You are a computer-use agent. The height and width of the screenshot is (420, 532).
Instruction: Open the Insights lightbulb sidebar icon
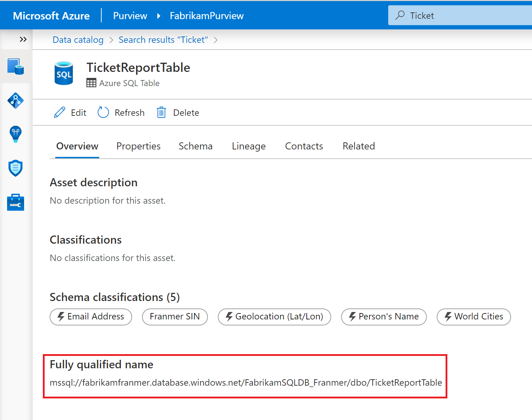16,134
